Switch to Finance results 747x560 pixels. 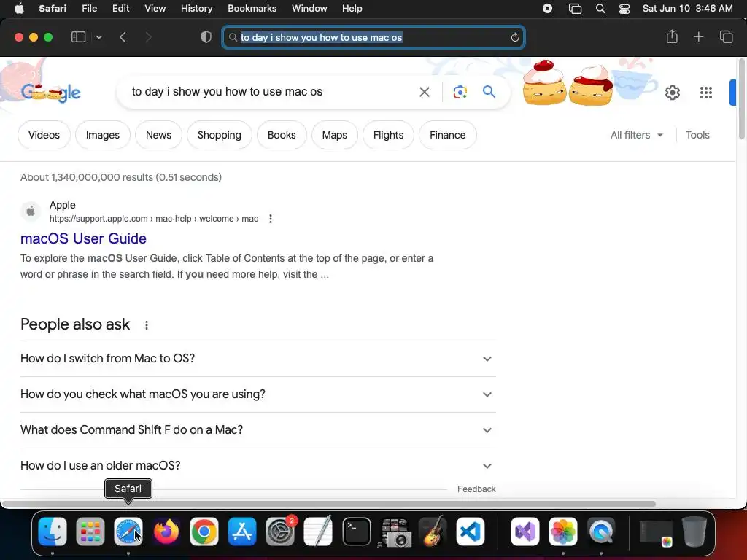(447, 135)
